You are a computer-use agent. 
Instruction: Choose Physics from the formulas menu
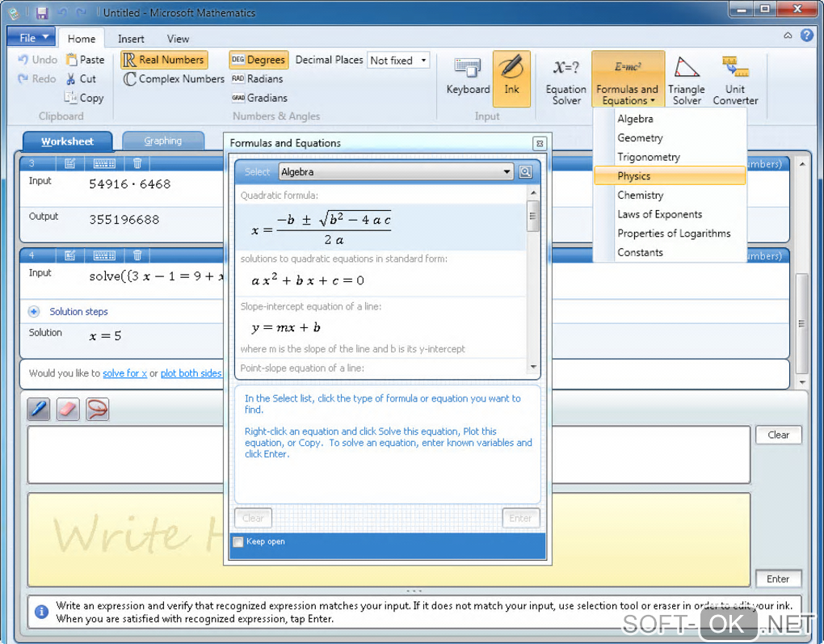pos(670,176)
